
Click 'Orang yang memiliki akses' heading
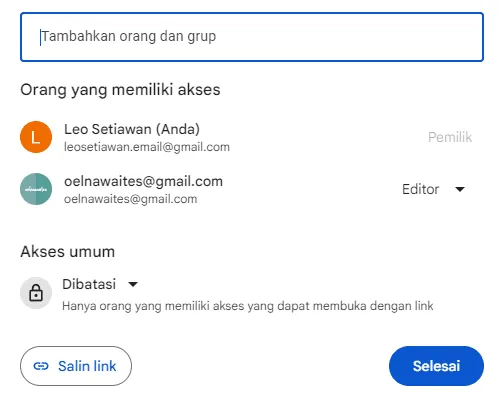pos(120,90)
